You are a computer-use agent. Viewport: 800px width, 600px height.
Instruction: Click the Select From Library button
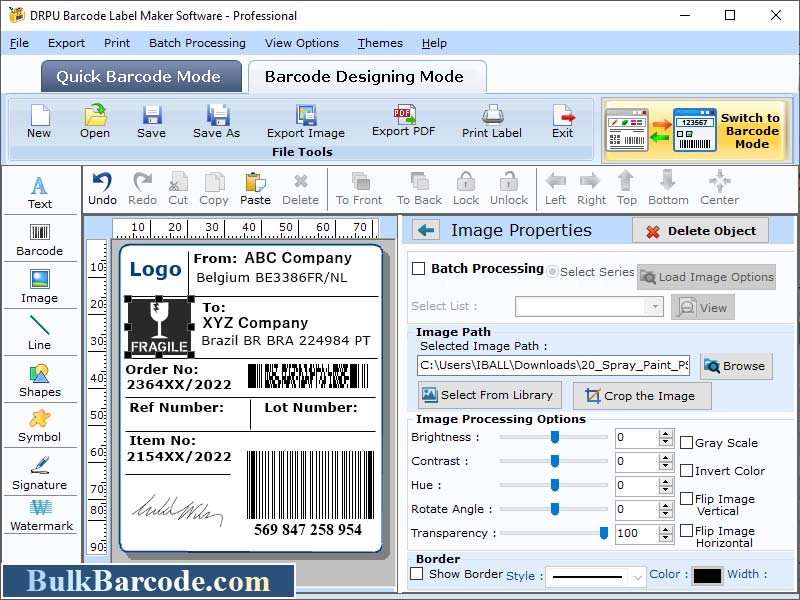coord(489,395)
